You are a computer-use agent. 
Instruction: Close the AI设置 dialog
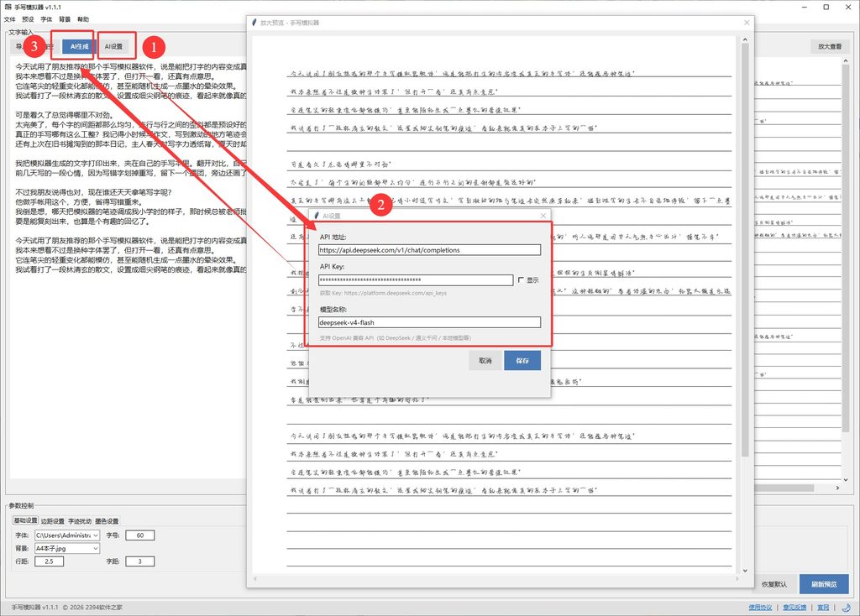click(x=543, y=216)
